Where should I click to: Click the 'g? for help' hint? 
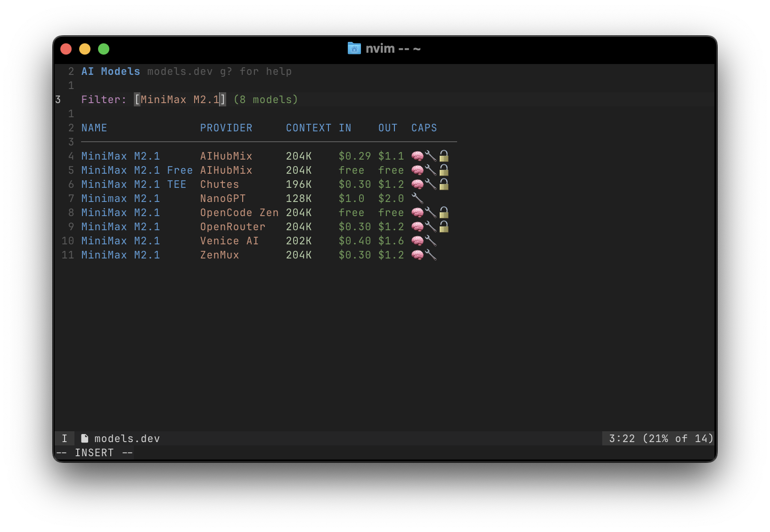[256, 71]
